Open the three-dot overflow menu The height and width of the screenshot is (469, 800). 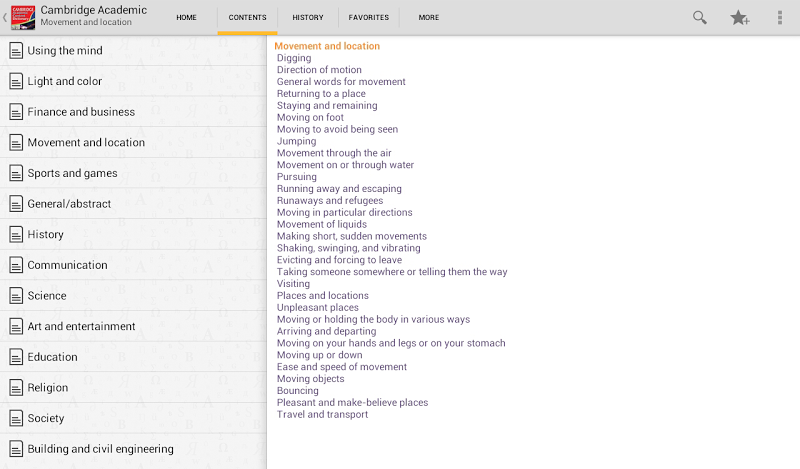(780, 17)
